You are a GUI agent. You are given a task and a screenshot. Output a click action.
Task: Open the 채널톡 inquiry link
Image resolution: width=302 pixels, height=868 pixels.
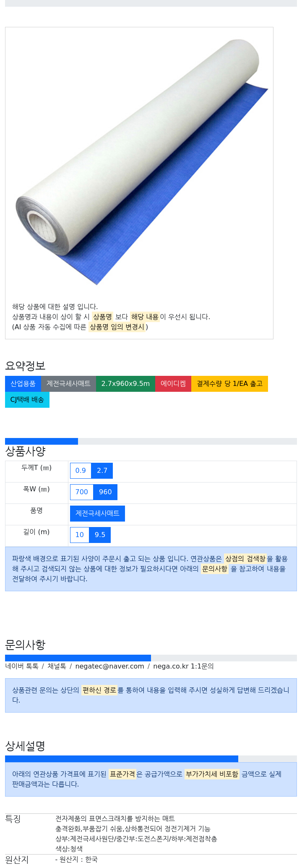(57, 666)
